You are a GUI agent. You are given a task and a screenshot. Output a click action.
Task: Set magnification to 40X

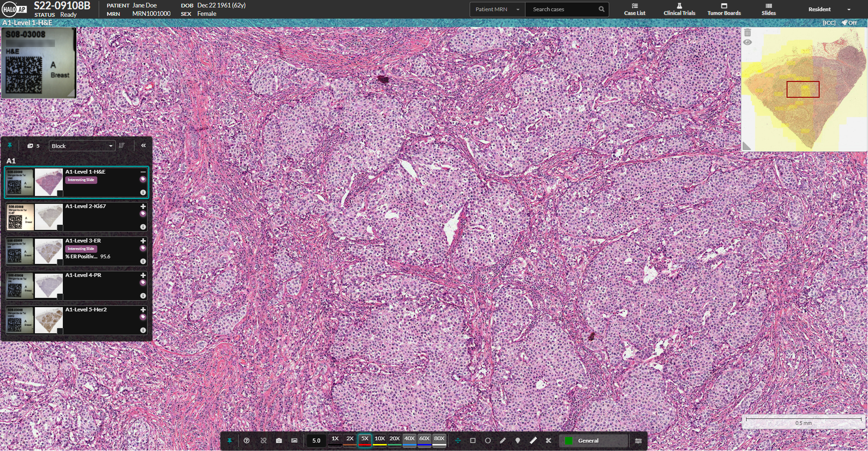coord(410,440)
